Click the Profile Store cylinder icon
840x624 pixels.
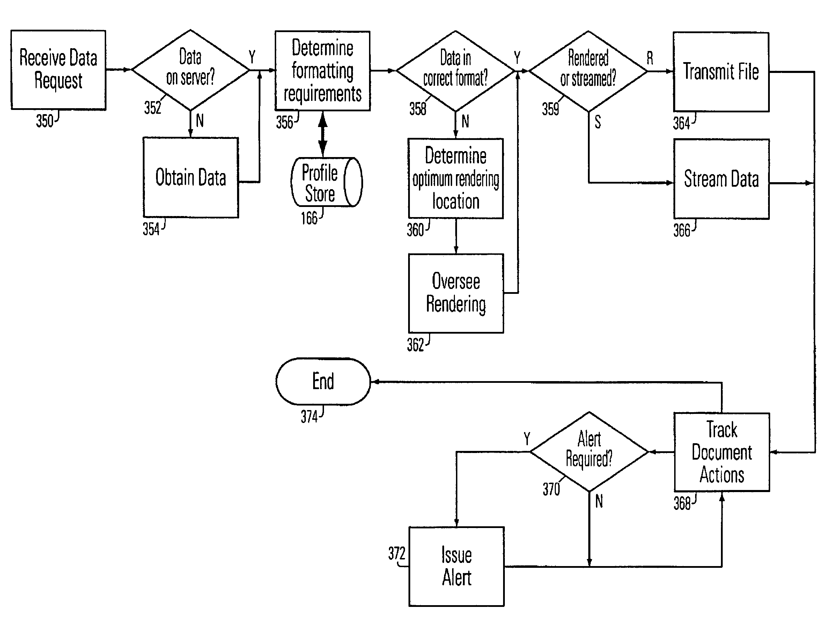point(320,186)
